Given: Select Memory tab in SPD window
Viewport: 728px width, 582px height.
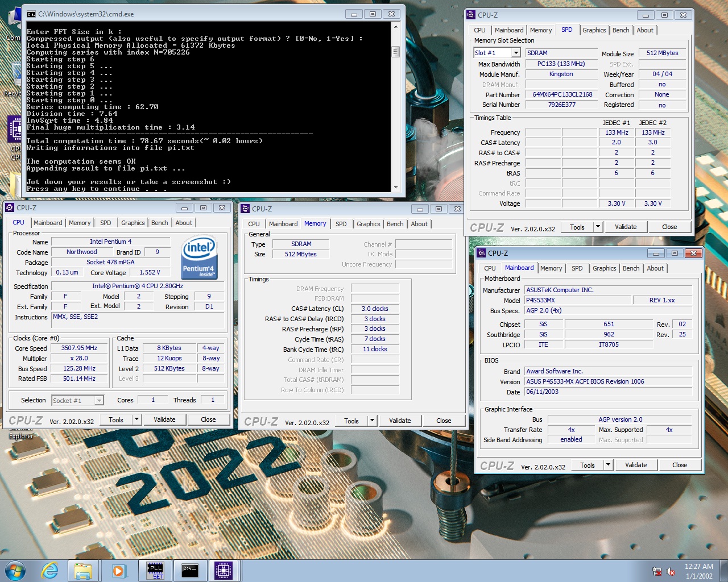Looking at the screenshot, I should [540, 30].
